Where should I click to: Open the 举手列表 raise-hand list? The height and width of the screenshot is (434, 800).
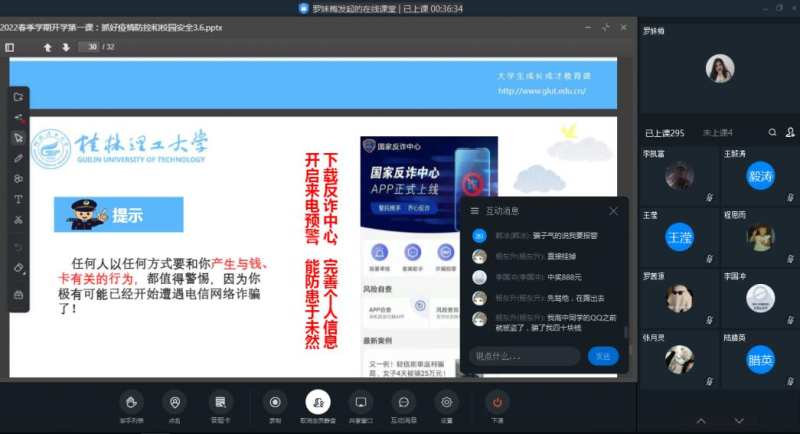pyautogui.click(x=131, y=402)
